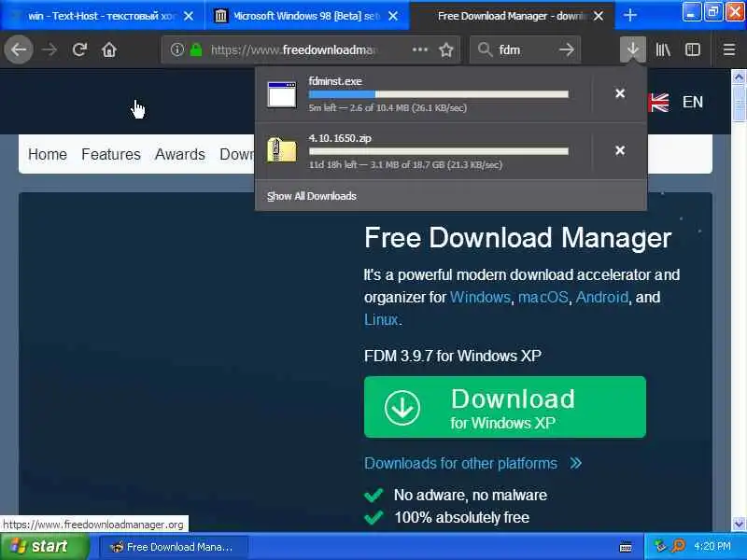Click FDM 3.9.7 for Windows XP text

pos(453,356)
